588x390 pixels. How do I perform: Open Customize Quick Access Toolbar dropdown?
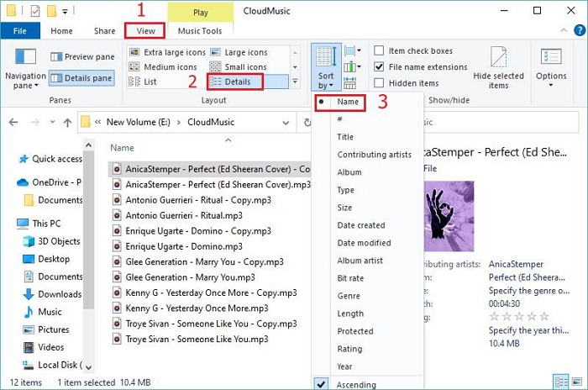coord(65,12)
